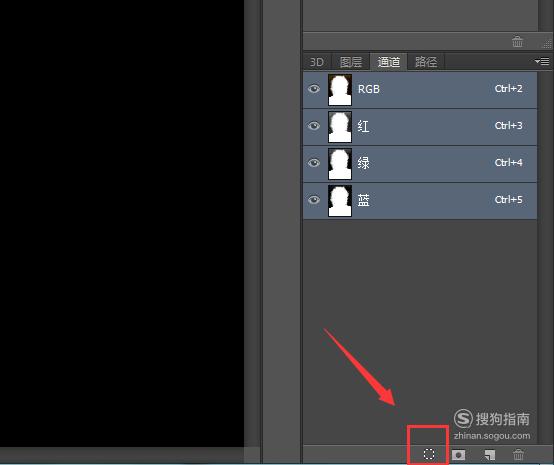Viewport: 554px width, 465px height.
Task: Delete current channel trash icon
Action: tap(518, 454)
